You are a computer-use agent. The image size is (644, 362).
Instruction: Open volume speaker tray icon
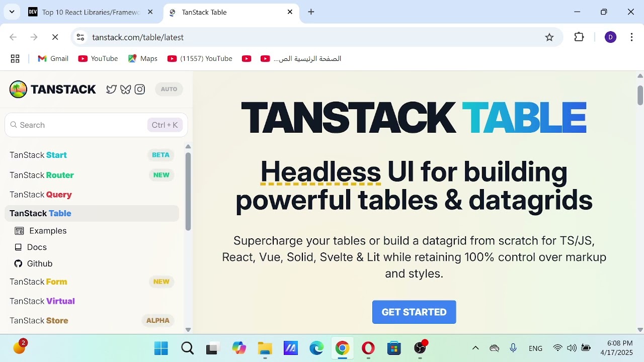(572, 348)
